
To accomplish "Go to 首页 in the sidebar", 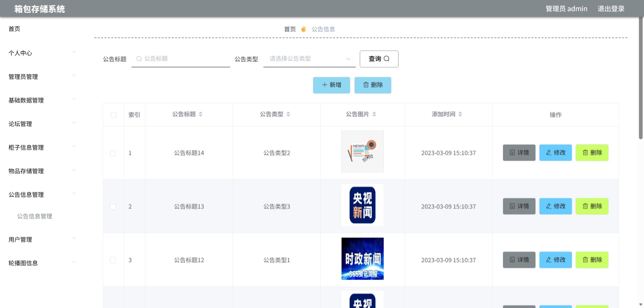I will 14,29.
